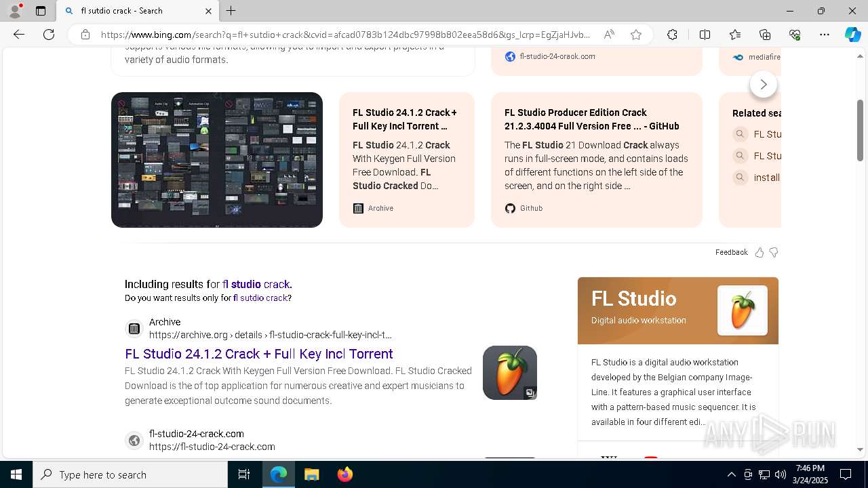The height and width of the screenshot is (488, 868).
Task: Open Collections panel
Action: 765,35
